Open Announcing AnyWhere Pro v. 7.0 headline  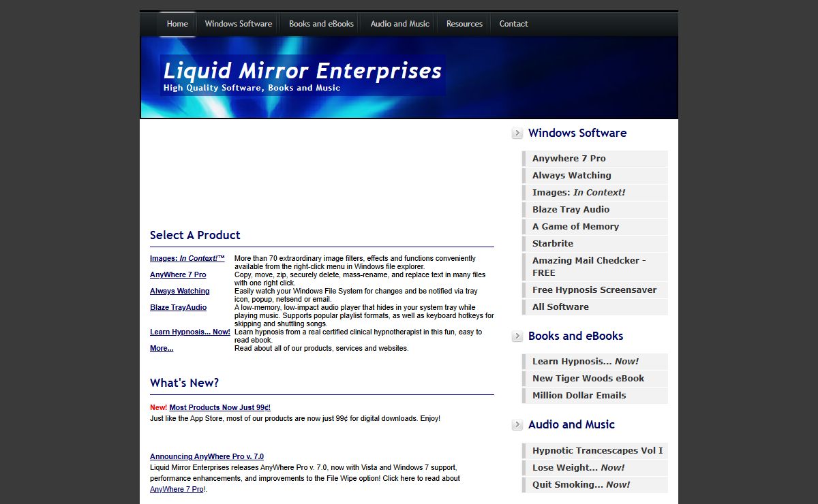coord(207,457)
